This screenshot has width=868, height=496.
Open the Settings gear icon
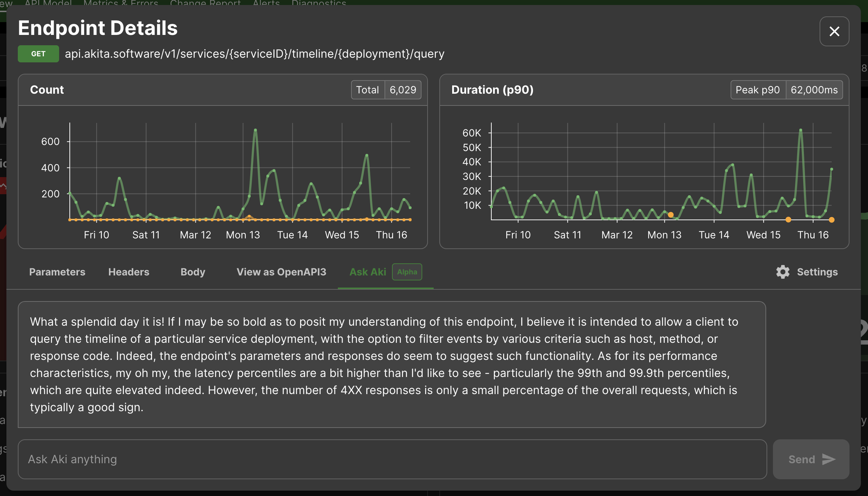pos(783,272)
